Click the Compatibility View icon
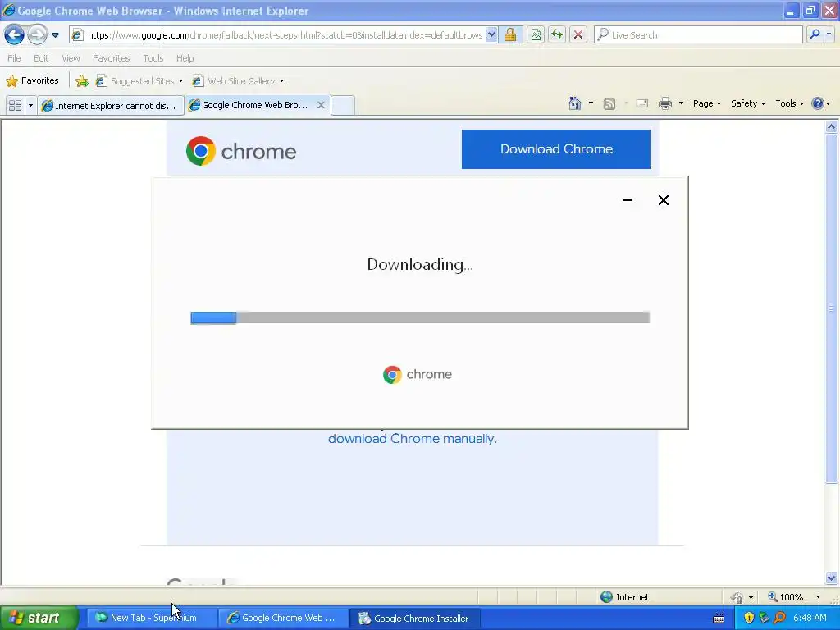 point(536,34)
